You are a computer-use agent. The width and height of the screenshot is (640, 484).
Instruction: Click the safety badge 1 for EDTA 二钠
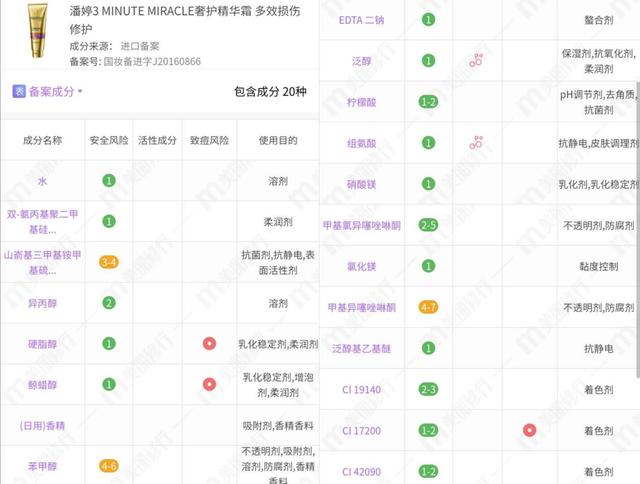428,20
